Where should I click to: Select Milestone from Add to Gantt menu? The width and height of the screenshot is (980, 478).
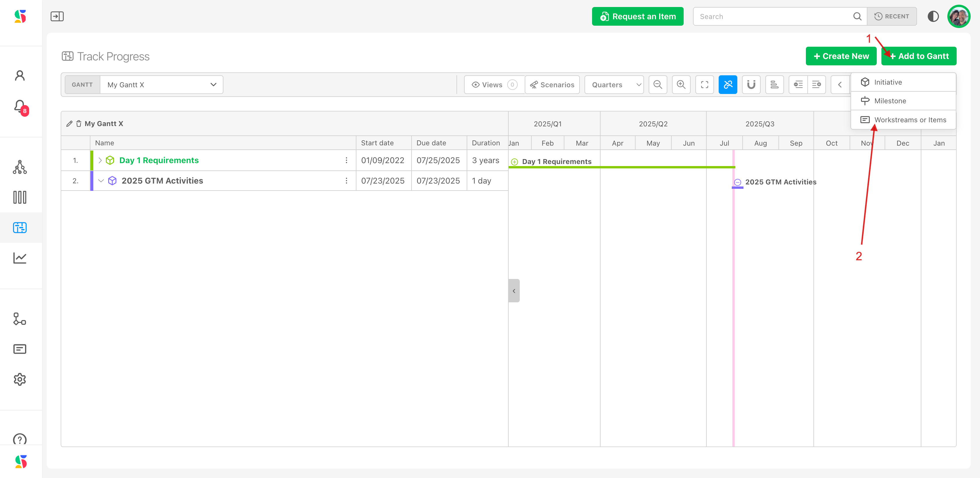(x=890, y=101)
